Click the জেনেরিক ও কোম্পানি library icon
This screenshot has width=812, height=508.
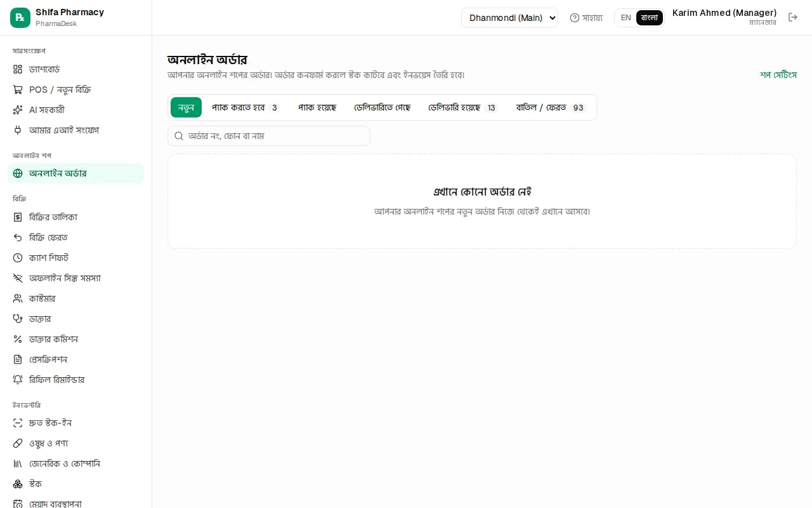(18, 464)
